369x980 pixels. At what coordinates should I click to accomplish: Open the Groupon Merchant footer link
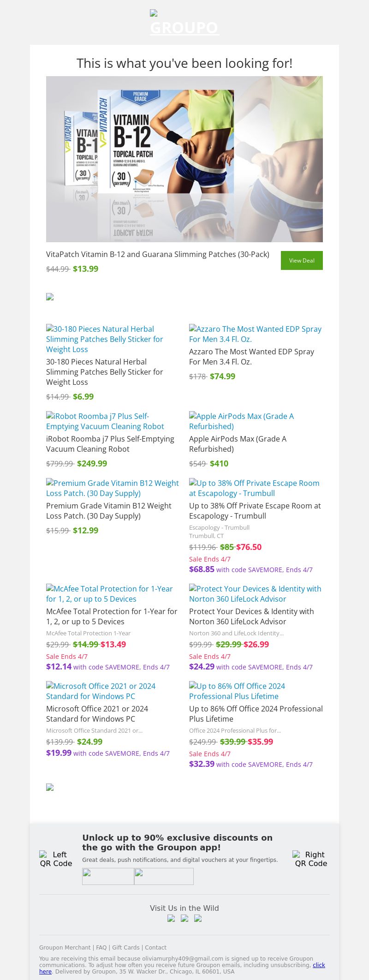pyautogui.click(x=65, y=947)
